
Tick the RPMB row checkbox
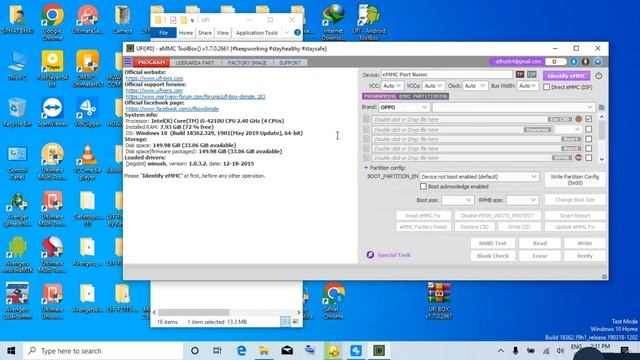589,158
